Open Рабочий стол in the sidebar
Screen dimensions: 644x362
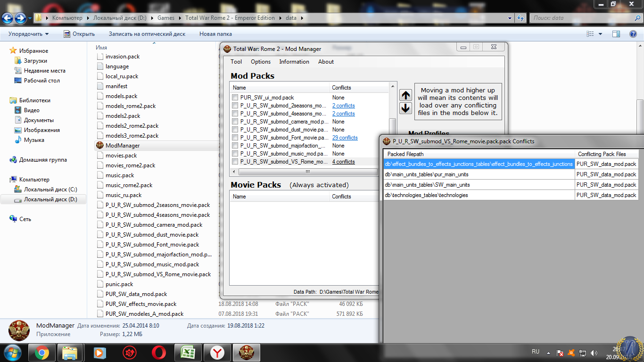[x=41, y=81]
